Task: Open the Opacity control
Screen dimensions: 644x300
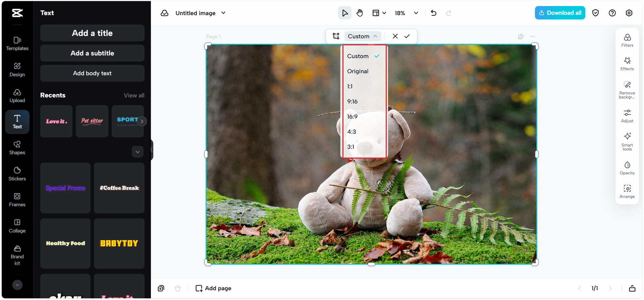Action: pyautogui.click(x=627, y=168)
